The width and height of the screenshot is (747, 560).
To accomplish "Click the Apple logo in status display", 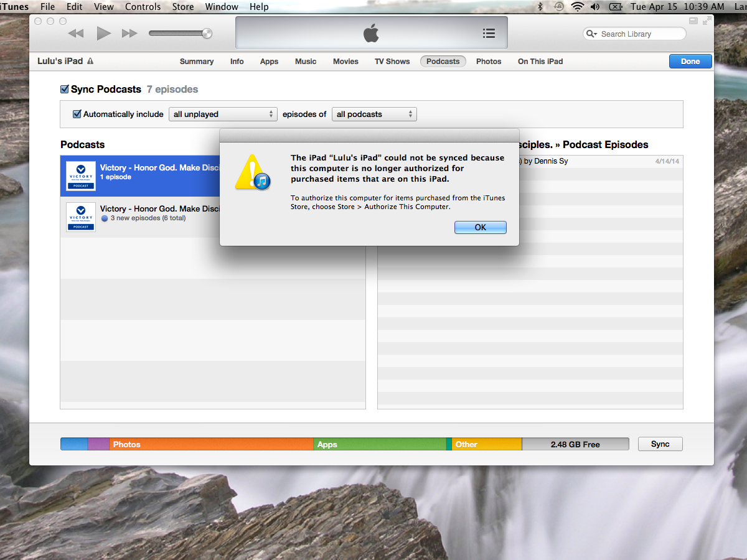I will 371,33.
